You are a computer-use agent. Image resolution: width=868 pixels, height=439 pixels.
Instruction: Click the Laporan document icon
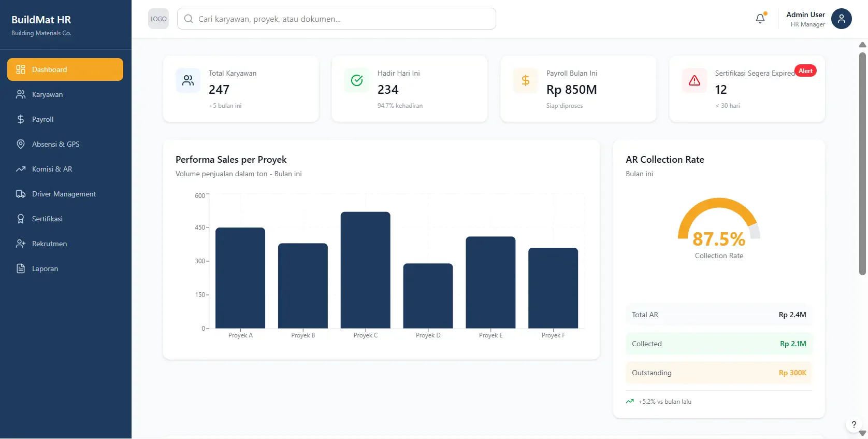point(21,268)
